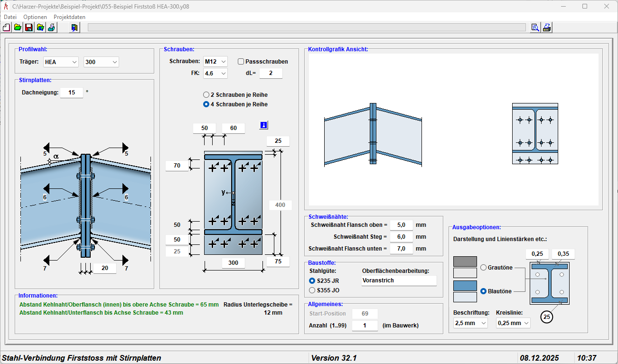The height and width of the screenshot is (364, 618).
Task: Click the printer icon at toolbar right
Action: pyautogui.click(x=547, y=28)
